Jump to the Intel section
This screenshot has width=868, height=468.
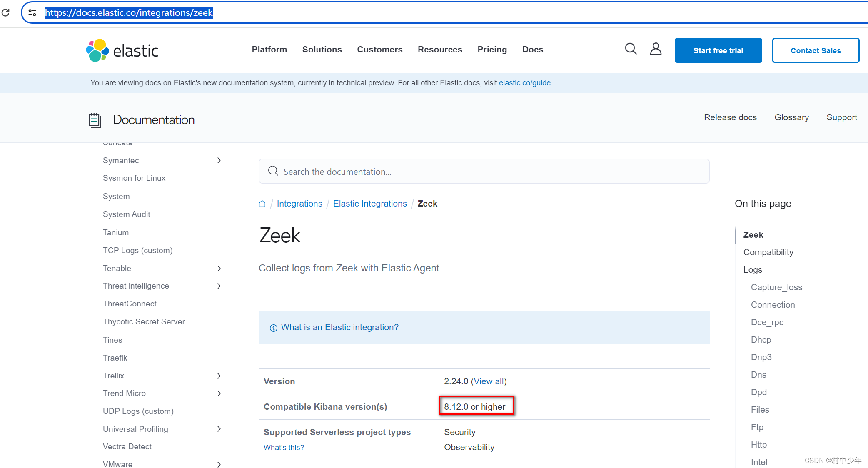[759, 462]
